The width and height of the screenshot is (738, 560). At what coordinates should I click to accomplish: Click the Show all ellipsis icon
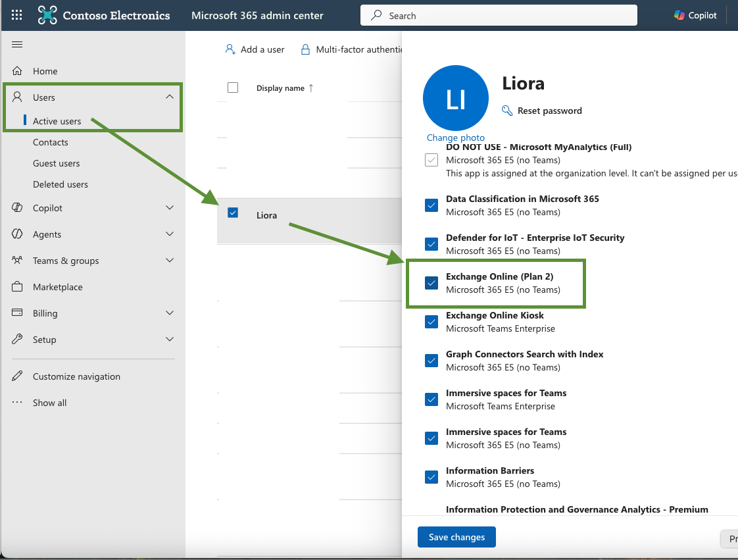(x=17, y=402)
